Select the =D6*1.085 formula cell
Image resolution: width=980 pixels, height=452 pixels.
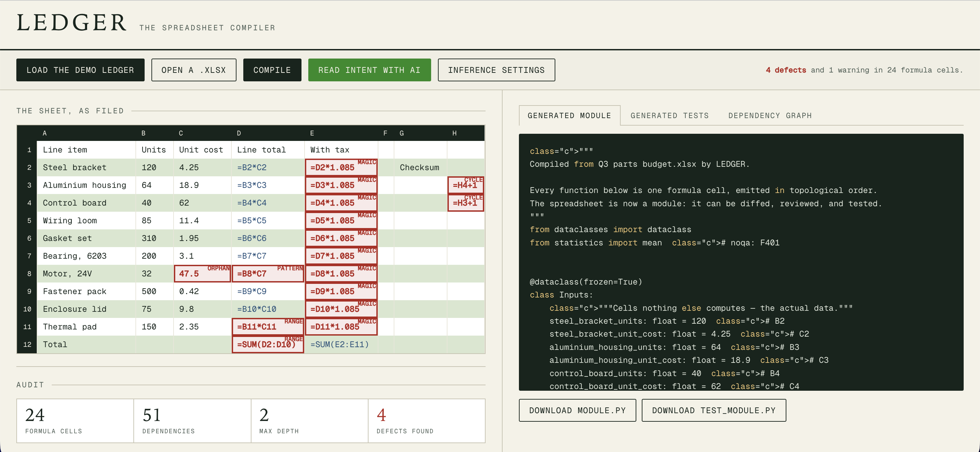point(341,238)
